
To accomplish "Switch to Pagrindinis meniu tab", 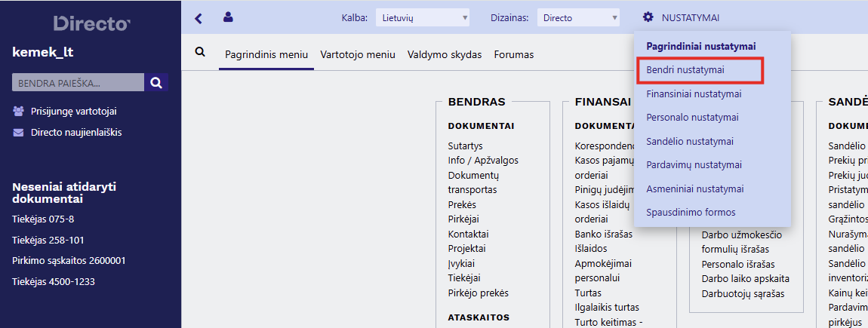I will click(266, 55).
